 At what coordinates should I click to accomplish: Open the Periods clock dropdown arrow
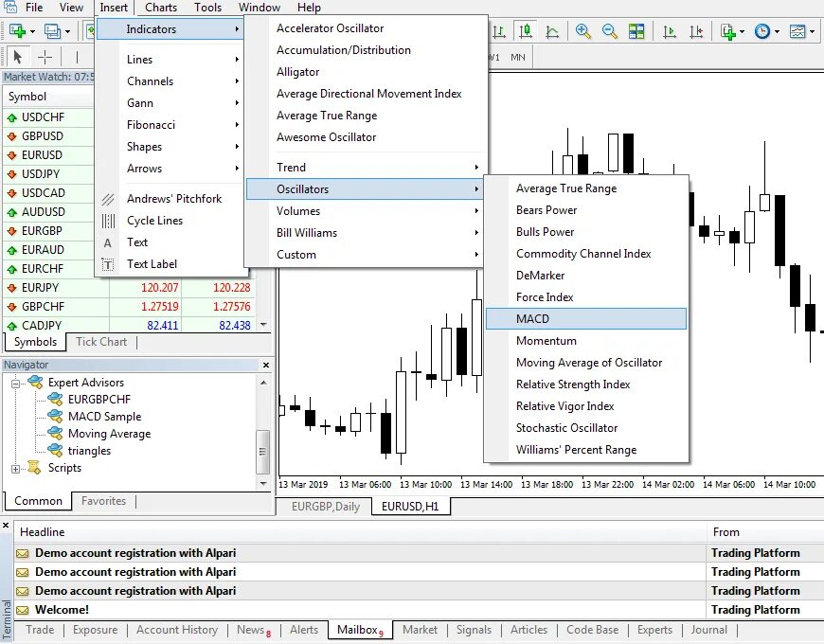pos(777,31)
